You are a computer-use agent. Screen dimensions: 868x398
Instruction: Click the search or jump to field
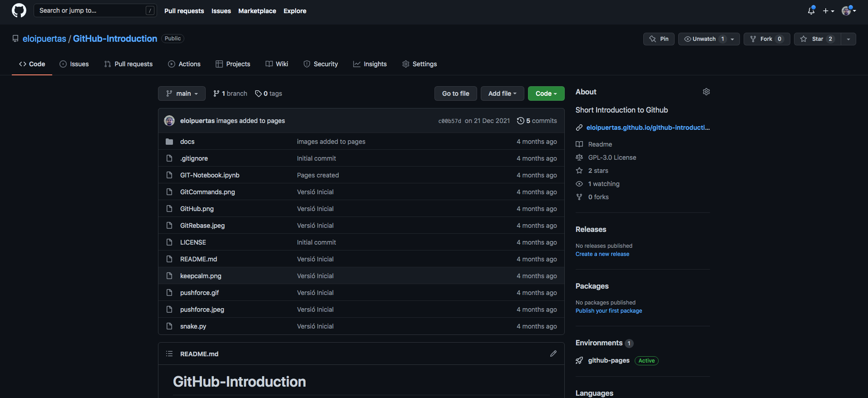[91, 10]
